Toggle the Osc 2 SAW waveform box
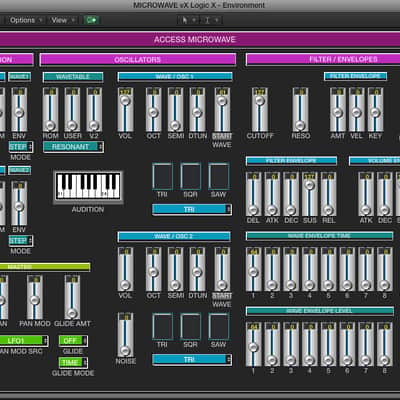This screenshot has height=400, width=400. point(219,326)
